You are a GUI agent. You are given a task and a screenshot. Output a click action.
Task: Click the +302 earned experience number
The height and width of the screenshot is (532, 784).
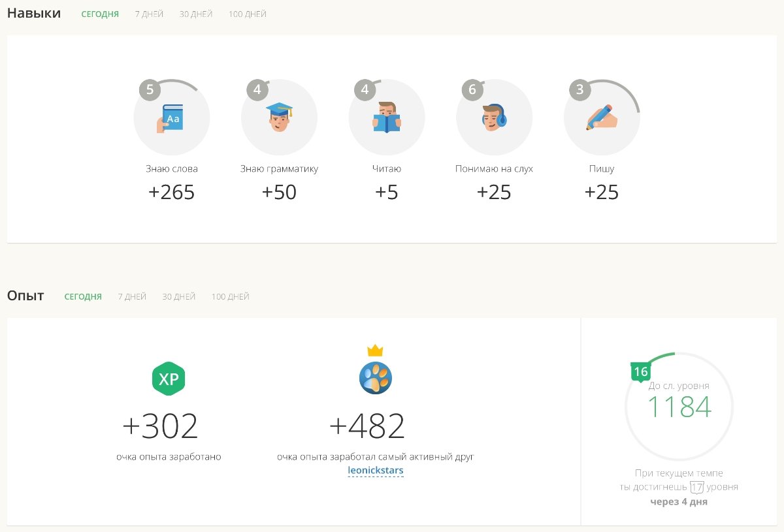(160, 426)
